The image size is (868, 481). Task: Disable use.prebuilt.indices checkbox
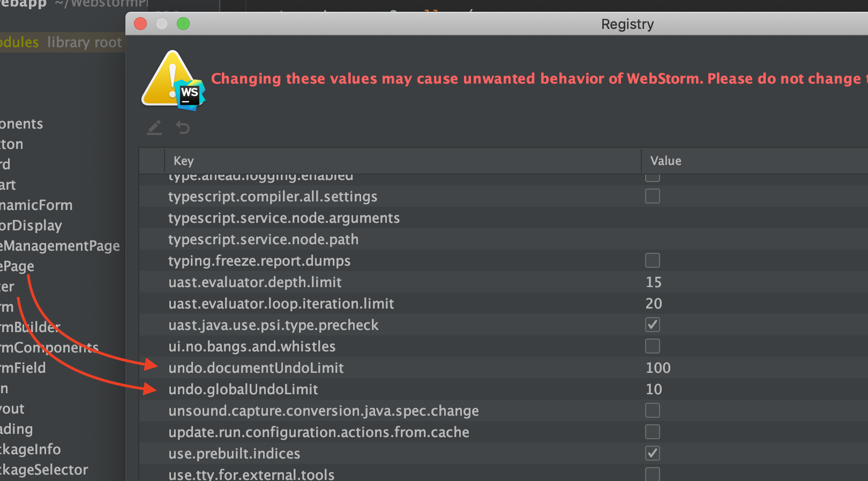click(x=652, y=454)
